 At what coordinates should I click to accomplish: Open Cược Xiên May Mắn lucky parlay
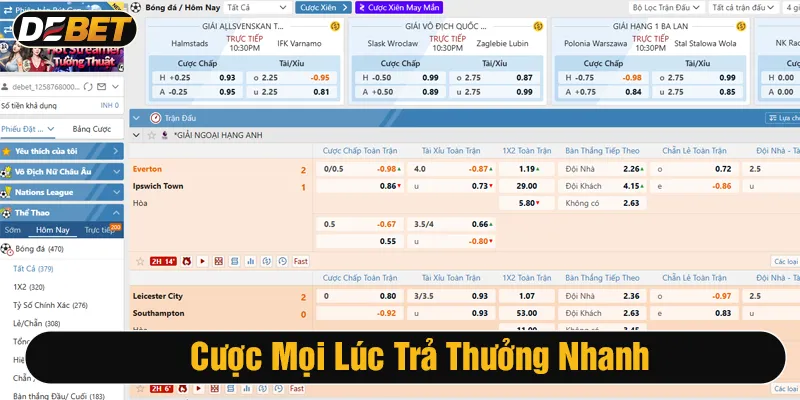pyautogui.click(x=399, y=7)
